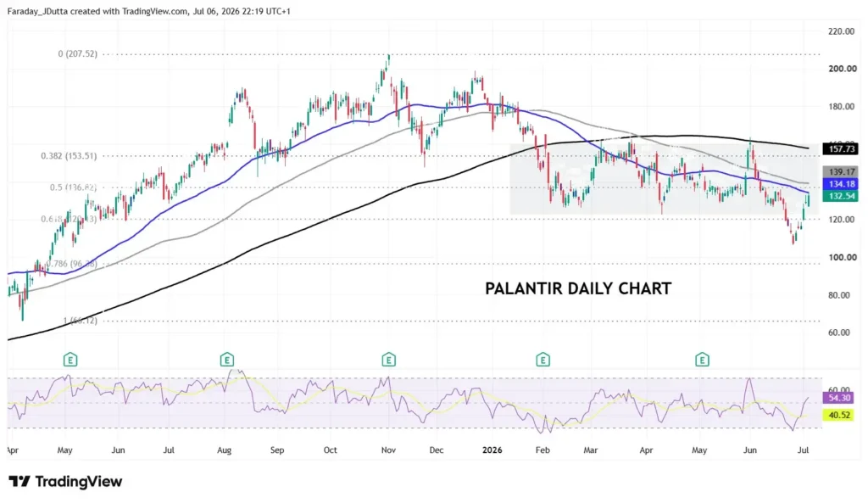Click the Oct label on time axis
Viewport: 868px width, 503px height.
pyautogui.click(x=330, y=450)
